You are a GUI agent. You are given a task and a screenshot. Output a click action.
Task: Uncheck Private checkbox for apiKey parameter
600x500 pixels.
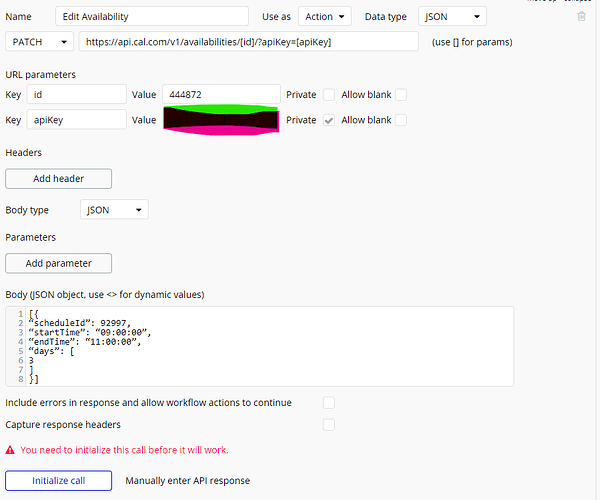pos(329,120)
